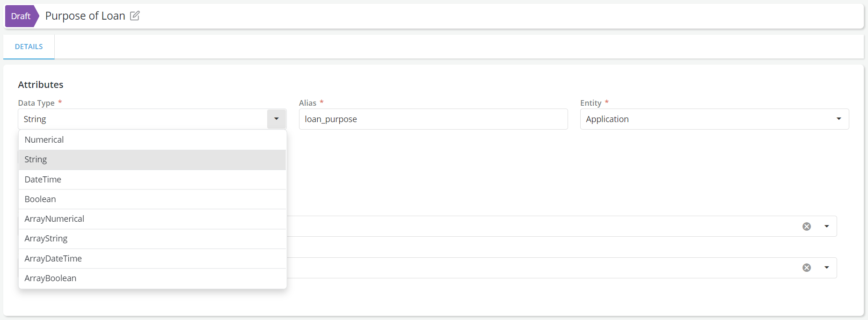This screenshot has width=868, height=320.
Task: Click the Draft status badge
Action: [21, 16]
